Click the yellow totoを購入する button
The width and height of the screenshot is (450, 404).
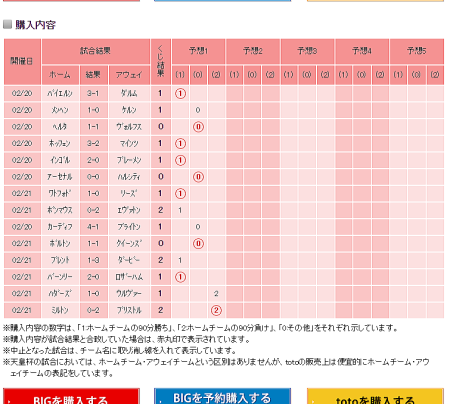coord(375,396)
